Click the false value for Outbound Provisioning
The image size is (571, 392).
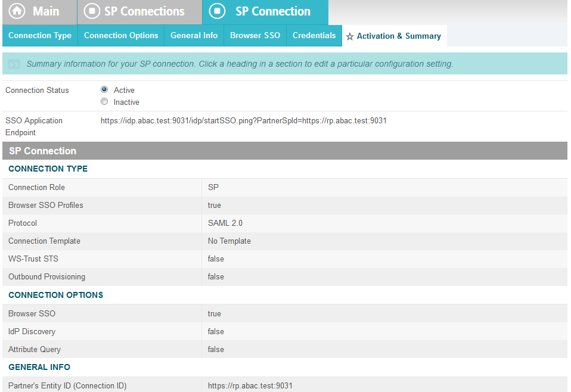pyautogui.click(x=216, y=276)
